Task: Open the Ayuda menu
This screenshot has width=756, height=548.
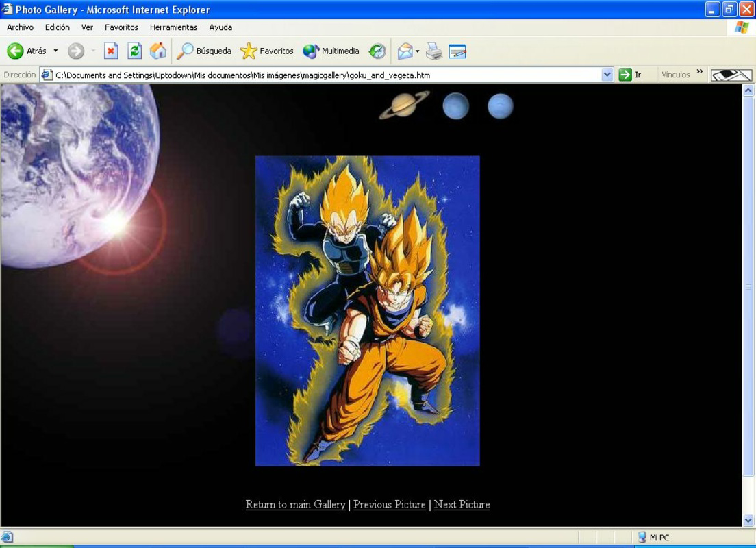Action: (x=220, y=27)
